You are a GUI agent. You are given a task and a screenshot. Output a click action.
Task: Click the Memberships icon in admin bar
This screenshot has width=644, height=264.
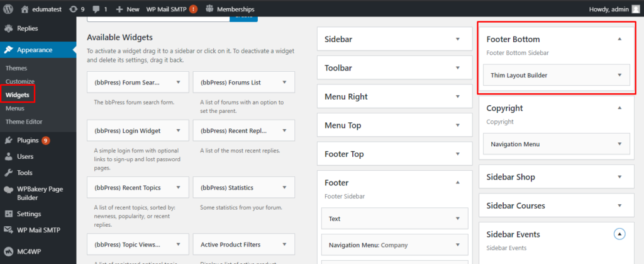[209, 9]
